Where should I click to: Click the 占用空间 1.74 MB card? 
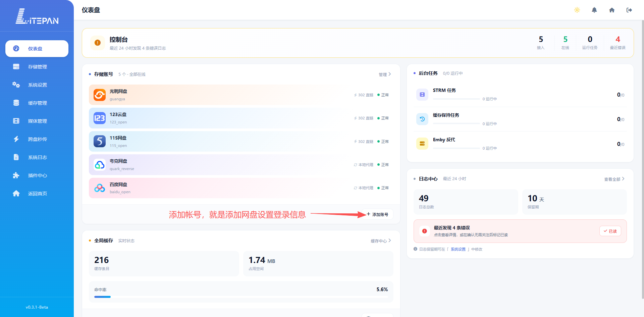click(318, 264)
